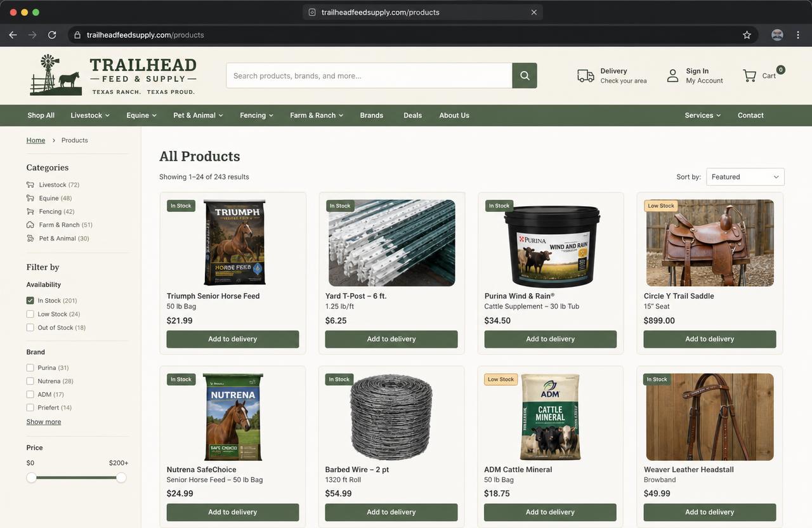Click the Equine category icon
Screen dimensions: 812x528
click(30, 198)
